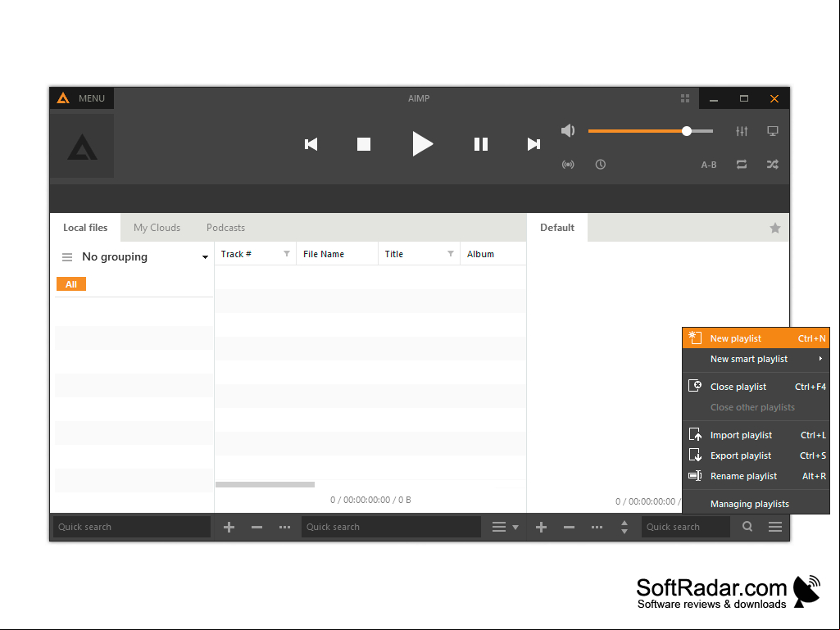The height and width of the screenshot is (630, 840).
Task: Close AIMP with the orange X
Action: click(774, 98)
